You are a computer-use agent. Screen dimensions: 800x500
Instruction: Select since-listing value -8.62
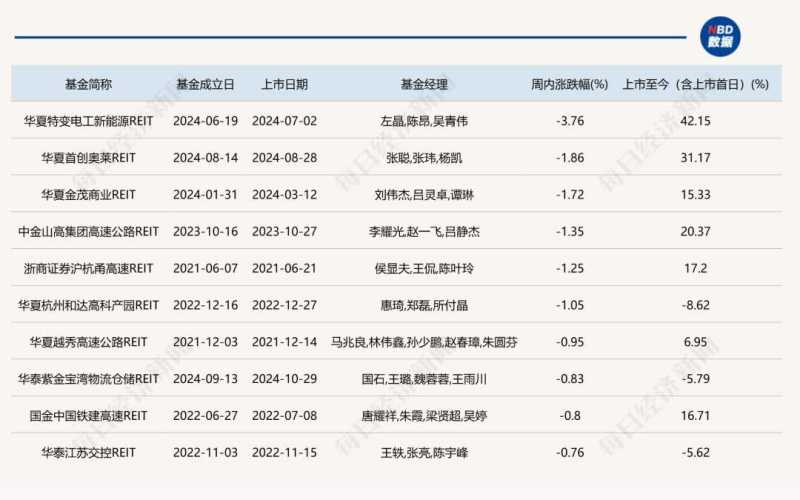tap(695, 305)
